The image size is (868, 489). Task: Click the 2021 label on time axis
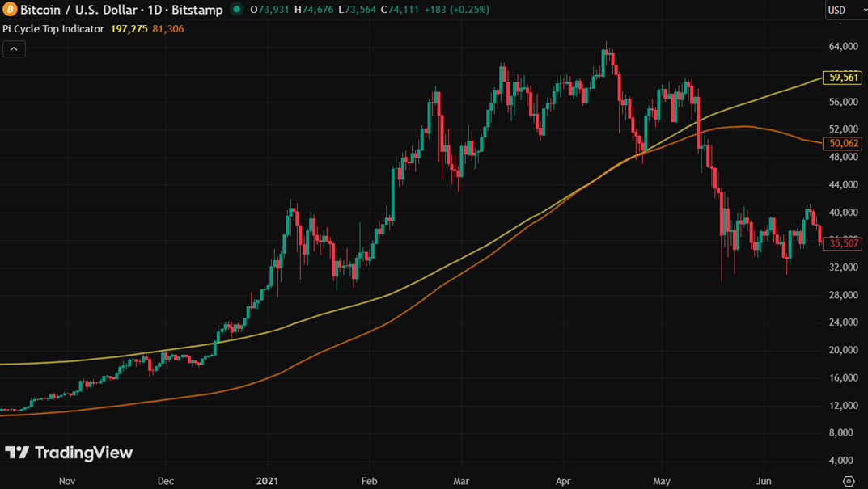(x=267, y=481)
